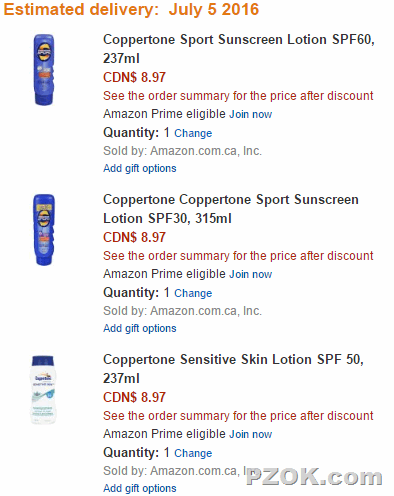The height and width of the screenshot is (496, 394).
Task: Open the Coppertone Sport SPF30 bottle image
Action: pyautogui.click(x=44, y=230)
